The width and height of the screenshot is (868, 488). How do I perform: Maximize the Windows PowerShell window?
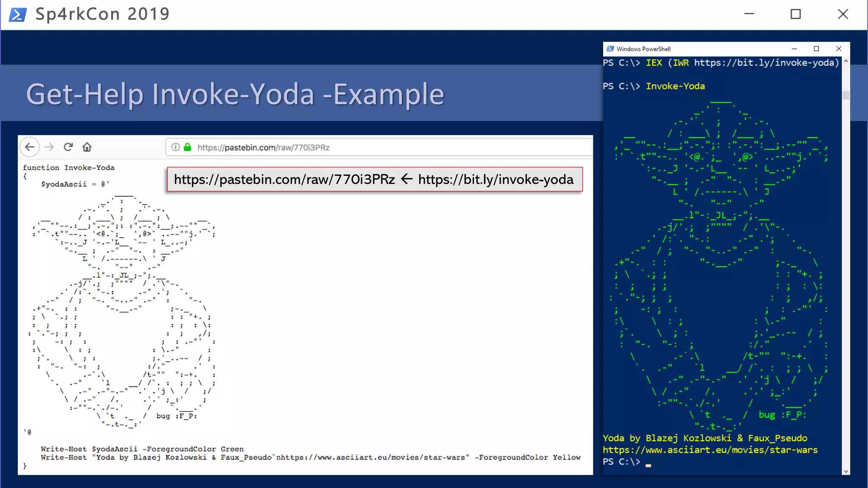click(x=816, y=49)
